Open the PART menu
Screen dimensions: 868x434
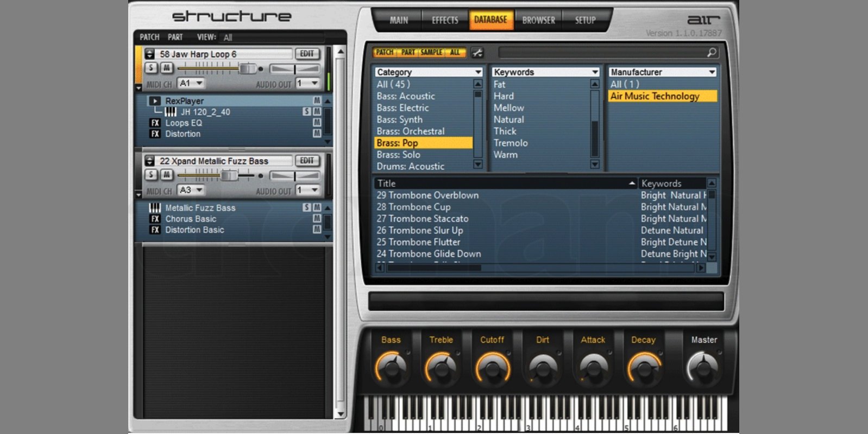click(x=175, y=37)
